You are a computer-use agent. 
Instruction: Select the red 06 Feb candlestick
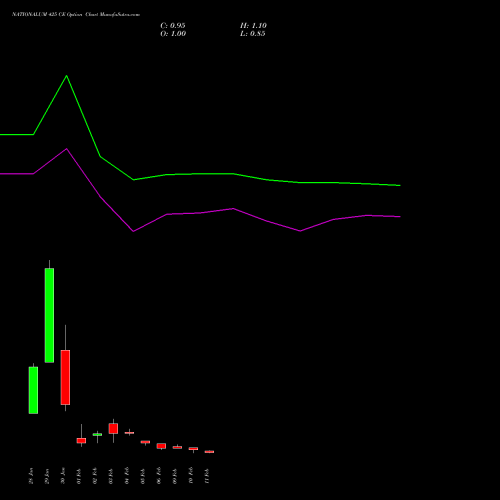(x=161, y=446)
